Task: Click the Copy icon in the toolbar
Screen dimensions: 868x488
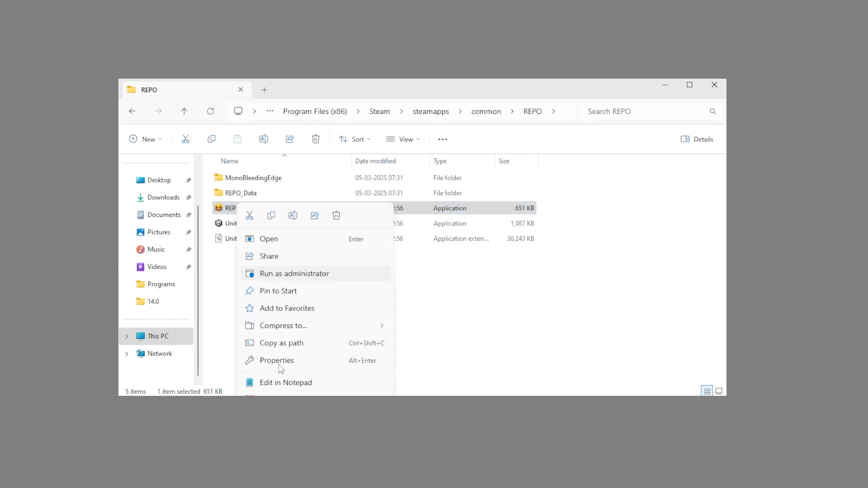Action: pos(211,139)
